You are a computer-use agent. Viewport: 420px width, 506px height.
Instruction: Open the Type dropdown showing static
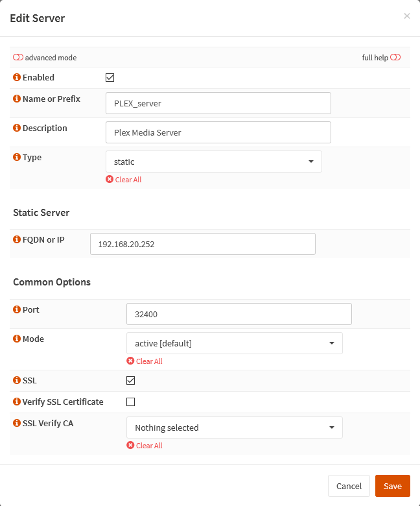click(213, 162)
